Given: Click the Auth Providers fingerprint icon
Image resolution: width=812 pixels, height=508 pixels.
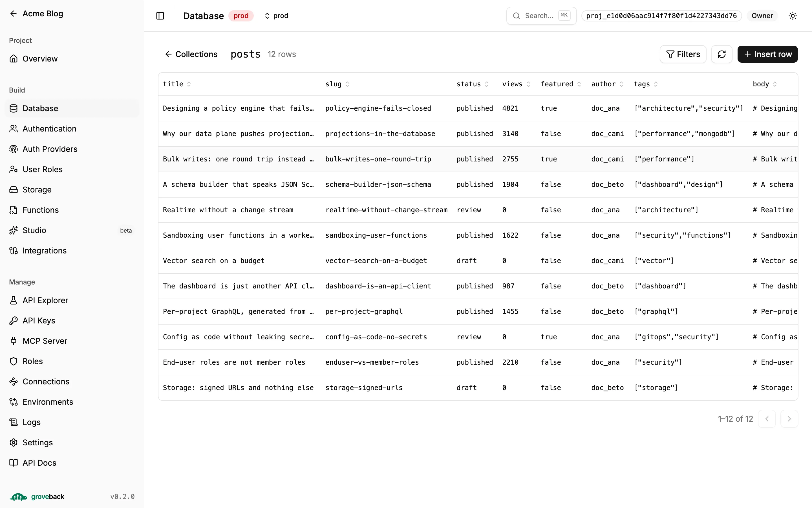Looking at the screenshot, I should pos(14,149).
